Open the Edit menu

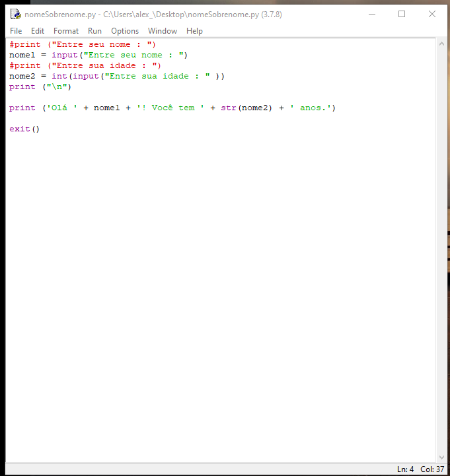[38, 31]
